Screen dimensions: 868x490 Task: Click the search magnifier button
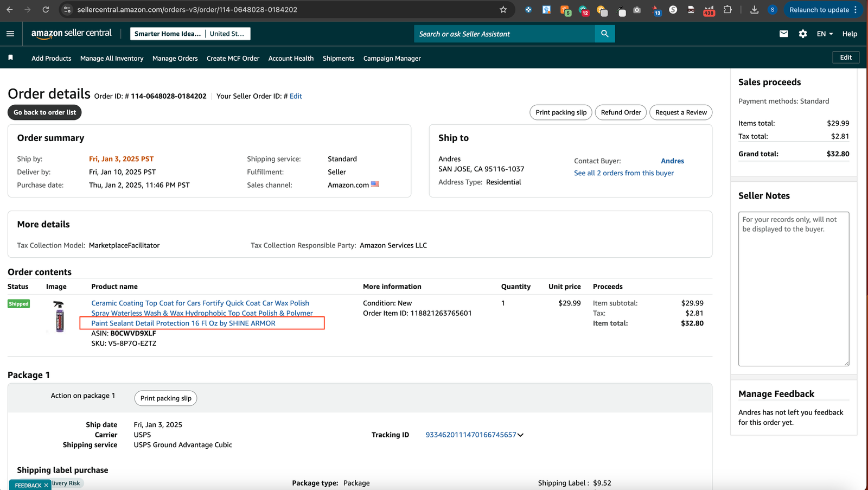click(x=605, y=34)
